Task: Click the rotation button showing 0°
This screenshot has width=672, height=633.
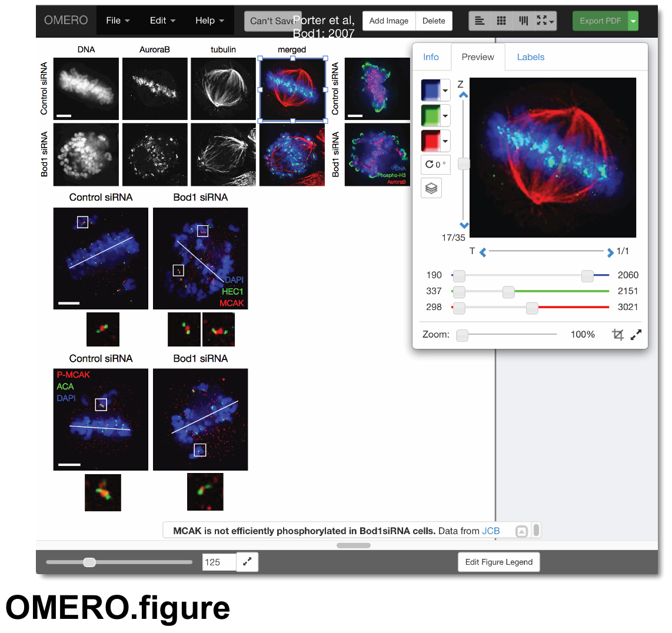Action: (435, 164)
